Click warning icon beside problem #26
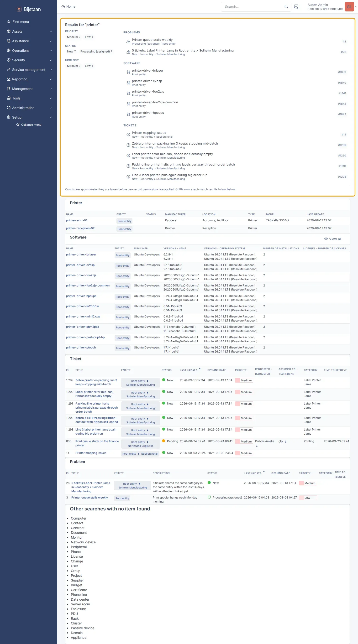 [128, 52]
